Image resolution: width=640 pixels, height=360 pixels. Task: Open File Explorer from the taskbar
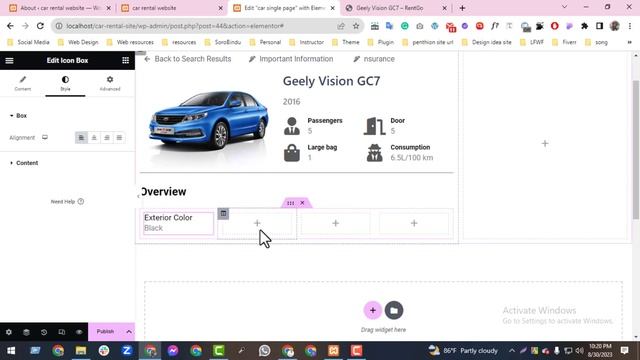pyautogui.click(x=81, y=351)
